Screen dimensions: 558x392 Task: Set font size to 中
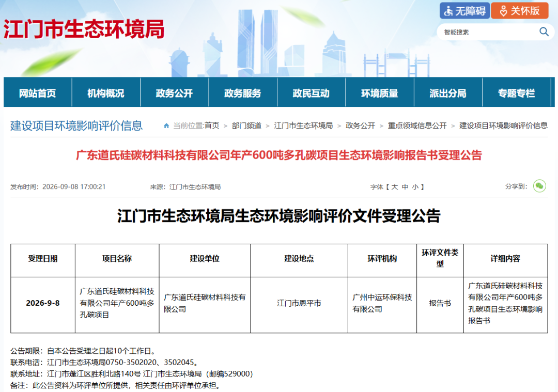(x=405, y=187)
